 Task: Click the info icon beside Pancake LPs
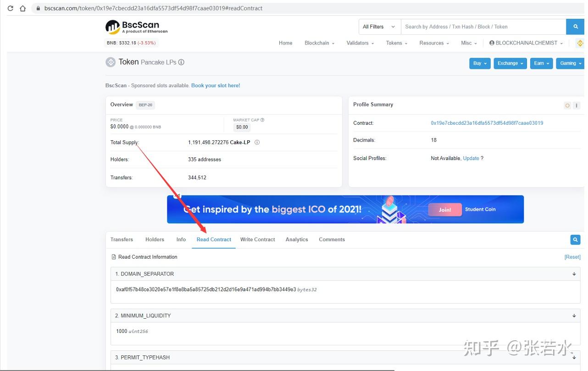181,62
